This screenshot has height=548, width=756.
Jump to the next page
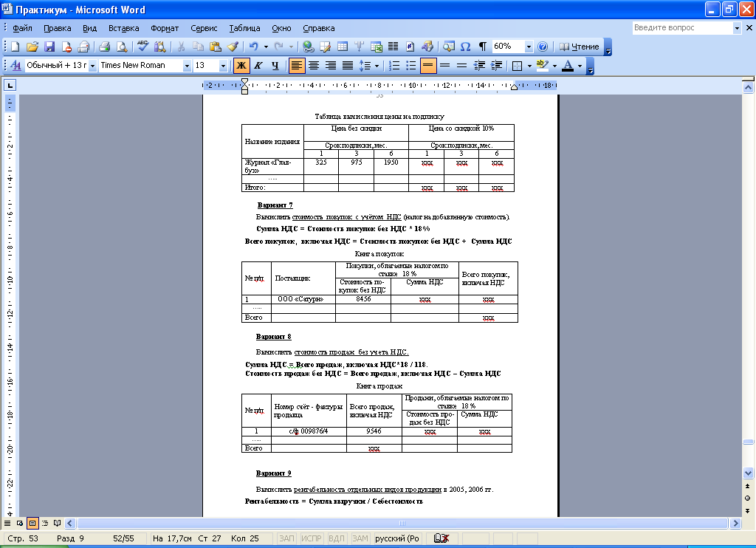point(747,511)
